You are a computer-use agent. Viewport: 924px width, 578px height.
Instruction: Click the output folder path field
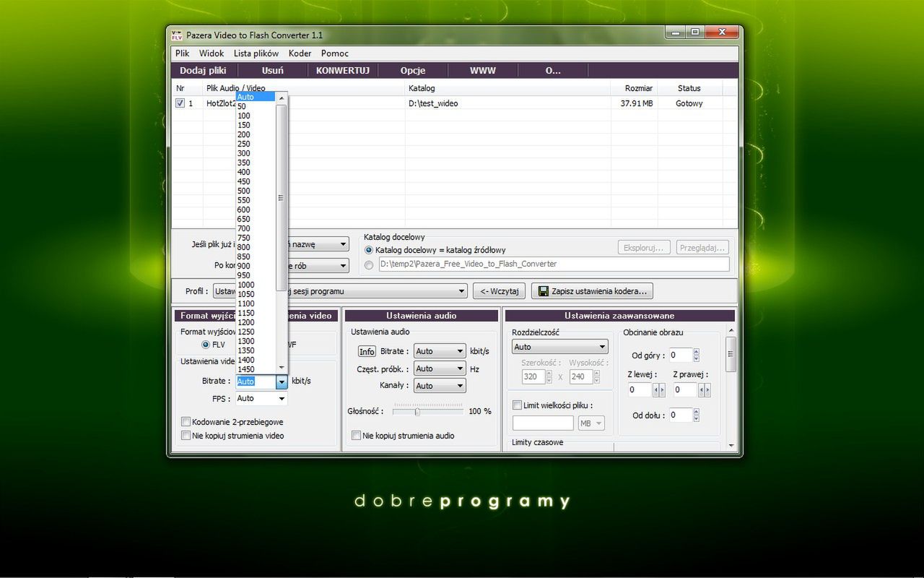tap(554, 264)
